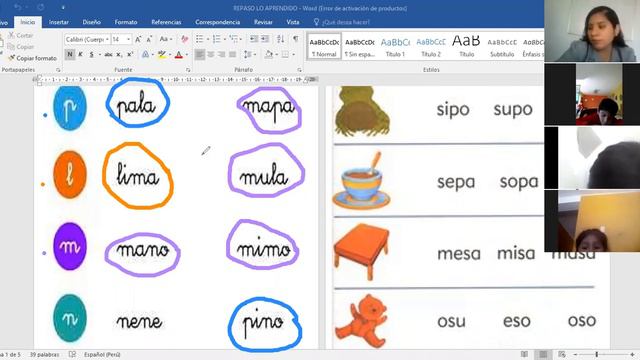
Task: Switch to the Referencias tab
Action: coord(166,22)
